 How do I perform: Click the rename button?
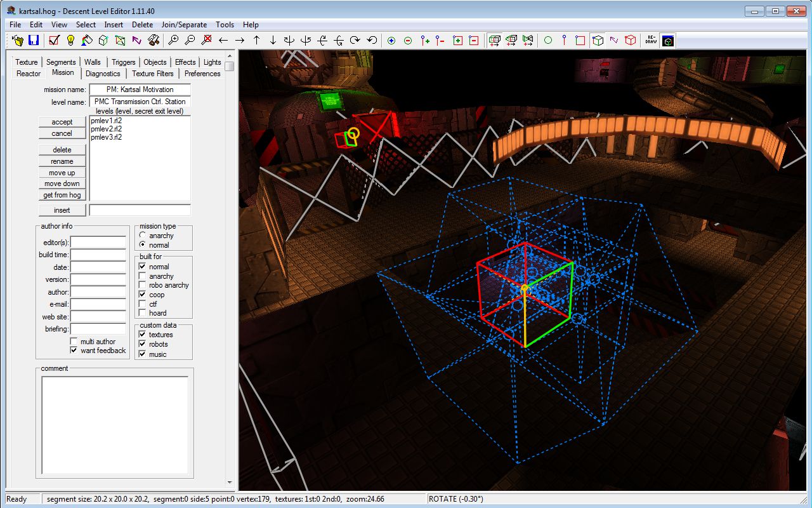[x=62, y=161]
